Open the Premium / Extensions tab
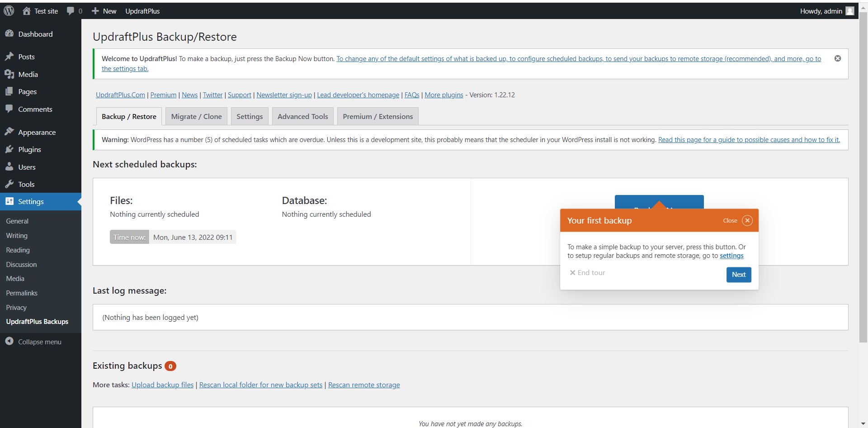This screenshot has width=868, height=428. pos(378,116)
